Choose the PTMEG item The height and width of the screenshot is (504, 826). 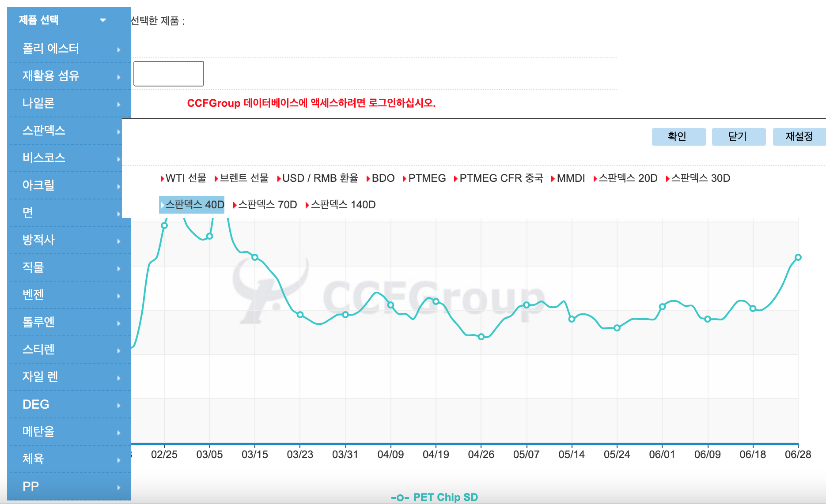(424, 178)
